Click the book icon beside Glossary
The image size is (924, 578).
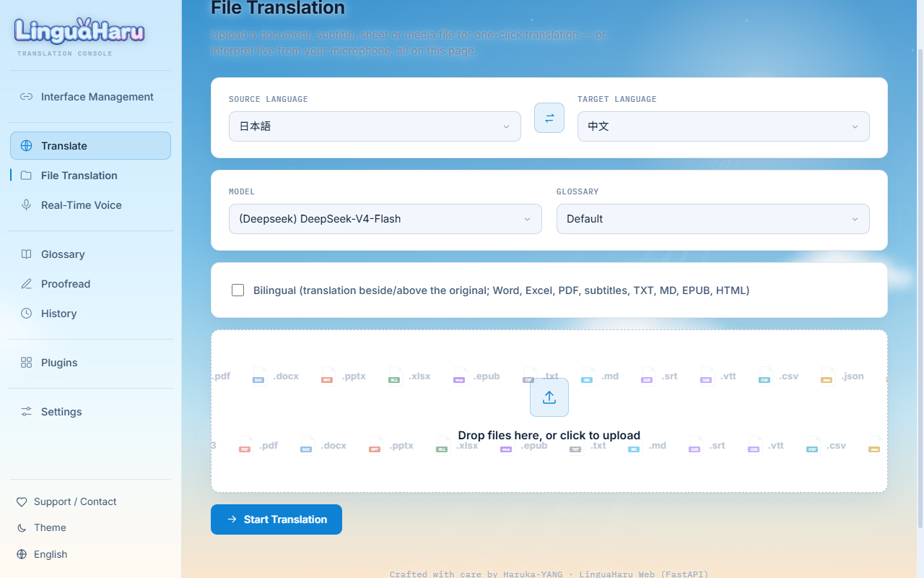point(26,254)
